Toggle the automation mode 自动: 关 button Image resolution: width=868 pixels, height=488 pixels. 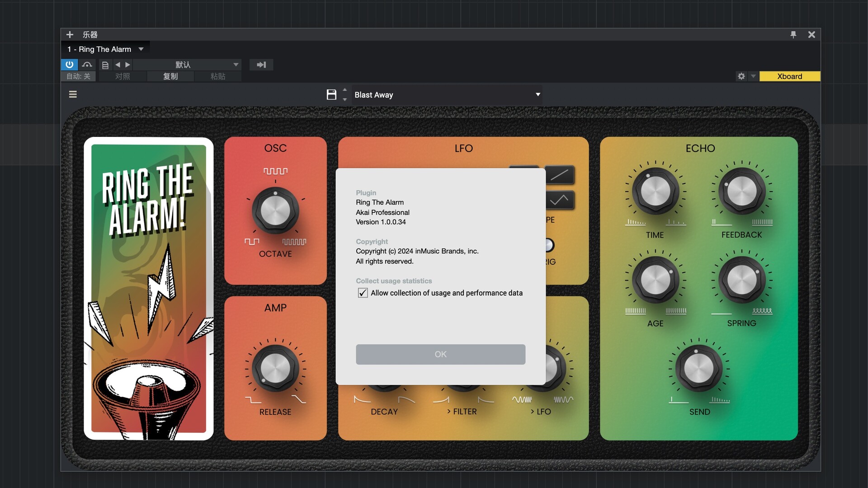(78, 76)
